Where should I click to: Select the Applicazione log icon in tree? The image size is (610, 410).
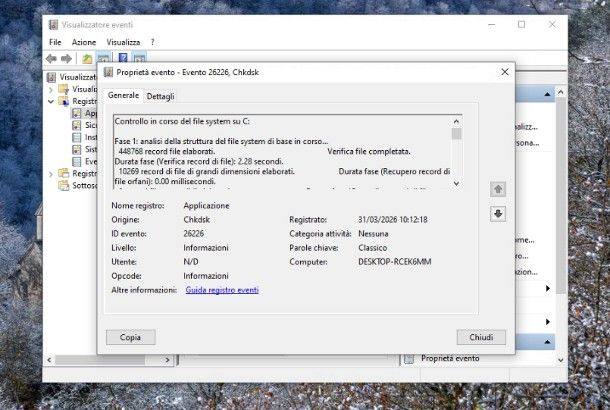click(x=77, y=113)
